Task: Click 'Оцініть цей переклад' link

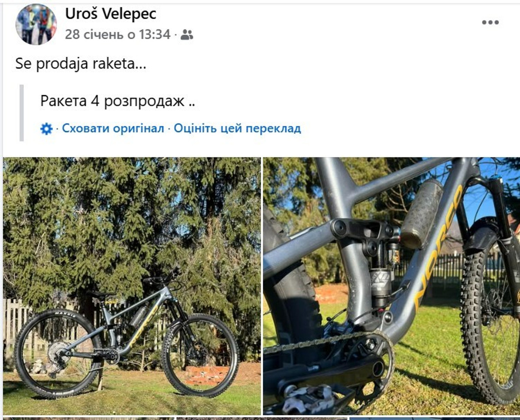Action: (x=237, y=129)
